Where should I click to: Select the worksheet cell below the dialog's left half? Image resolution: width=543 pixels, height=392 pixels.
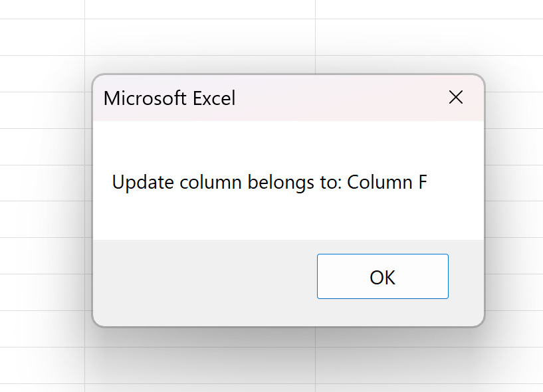pyautogui.click(x=199, y=365)
